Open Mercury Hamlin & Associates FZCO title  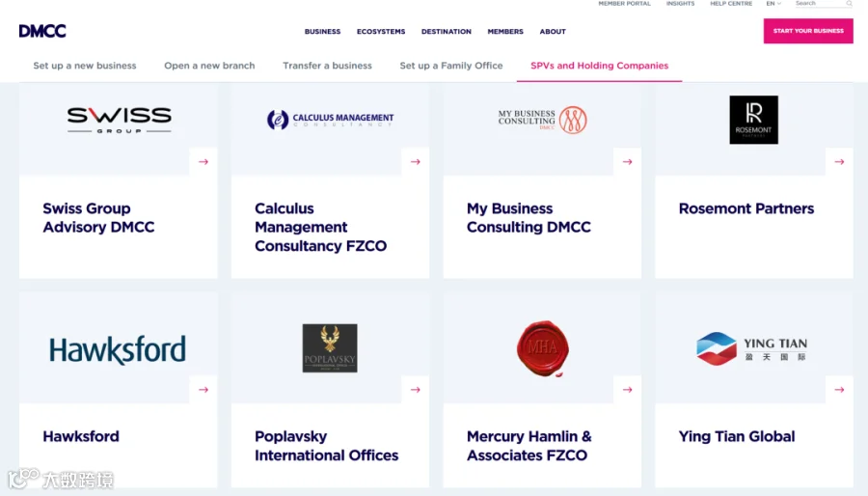point(529,446)
